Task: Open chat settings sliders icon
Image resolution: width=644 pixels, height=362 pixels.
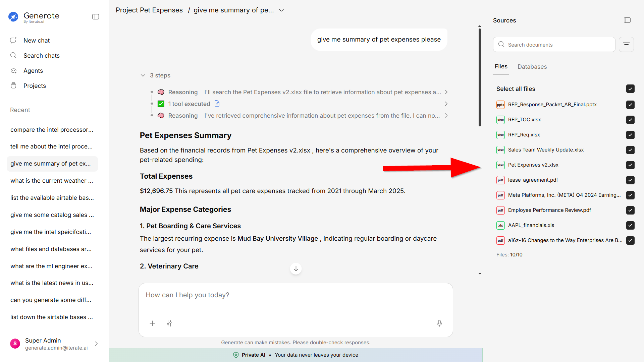Action: [x=169, y=323]
